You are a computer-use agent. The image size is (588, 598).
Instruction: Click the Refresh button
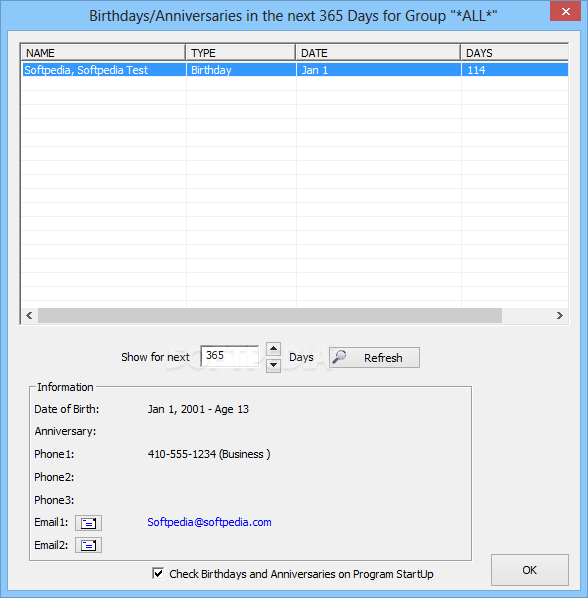click(374, 358)
